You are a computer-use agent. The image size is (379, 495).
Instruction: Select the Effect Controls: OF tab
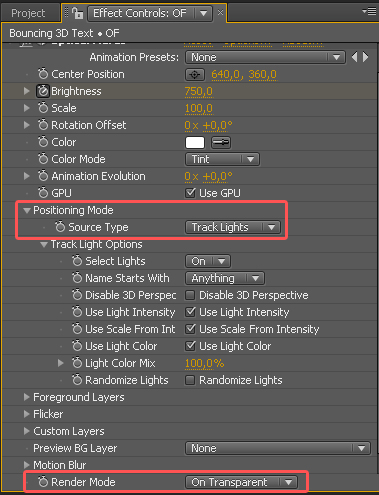[140, 13]
